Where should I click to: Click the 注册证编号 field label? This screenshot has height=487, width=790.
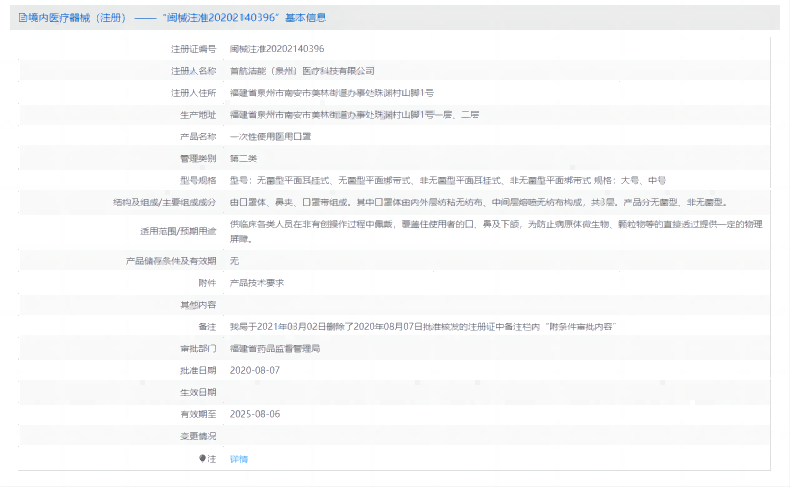(x=193, y=48)
